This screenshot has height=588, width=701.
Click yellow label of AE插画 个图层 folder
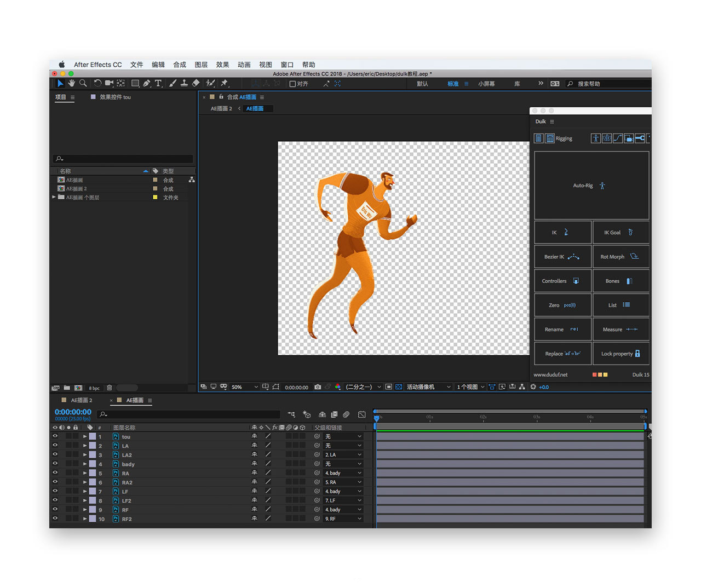pos(155,197)
